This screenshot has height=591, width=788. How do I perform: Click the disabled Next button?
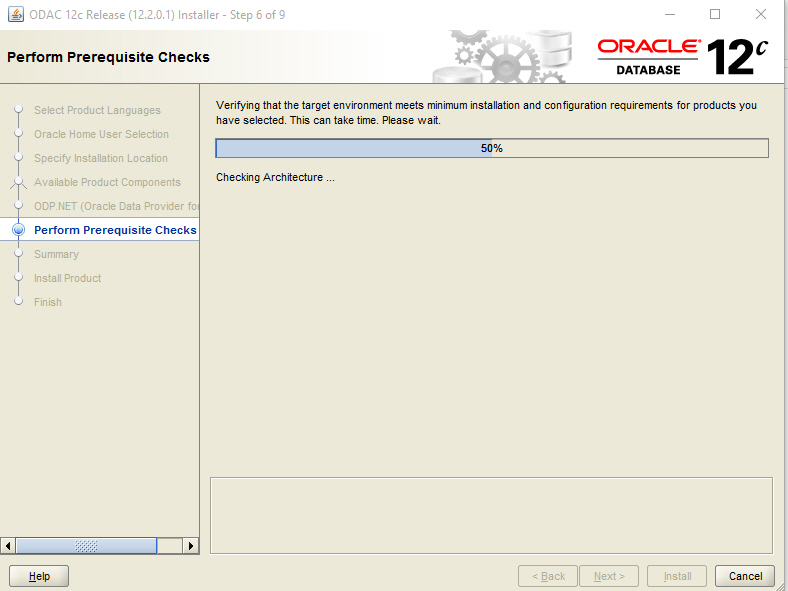coord(609,576)
